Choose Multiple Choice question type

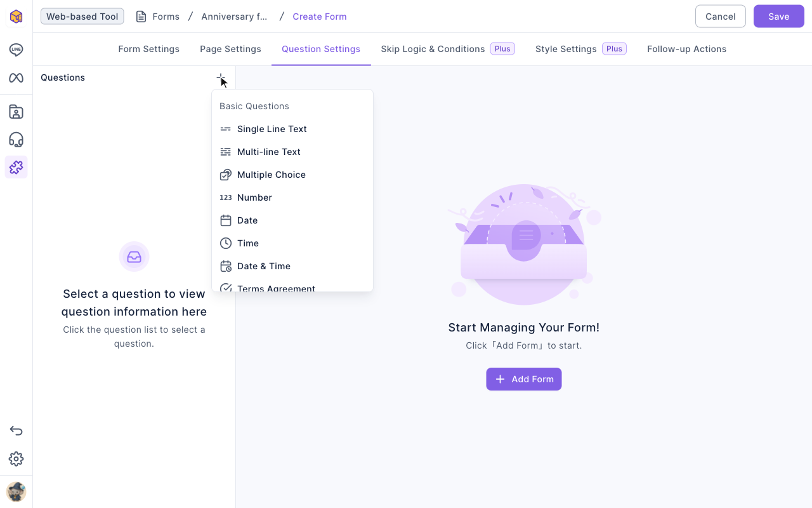[292, 175]
